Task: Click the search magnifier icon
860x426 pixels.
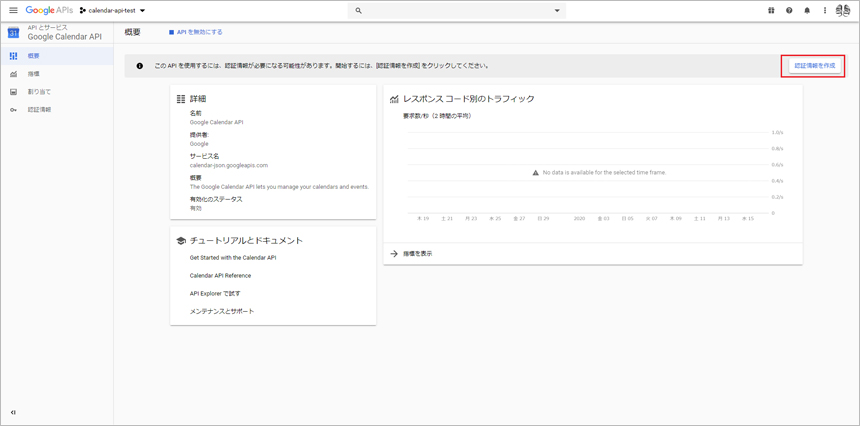Action: pos(359,10)
